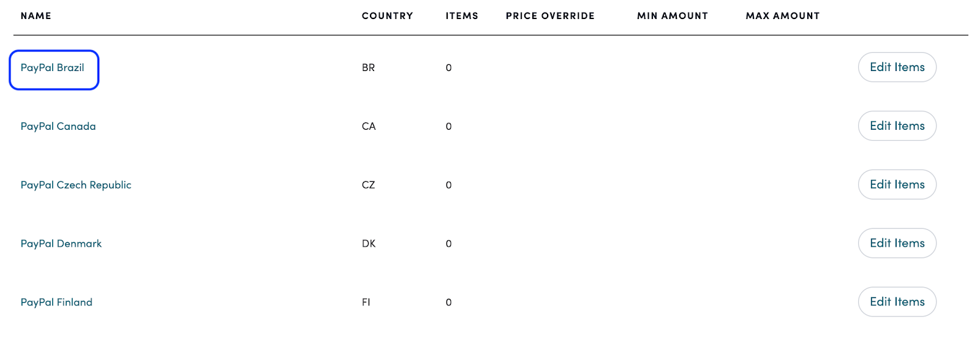The height and width of the screenshot is (344, 980).
Task: Click the BR country code cell
Action: [368, 68]
